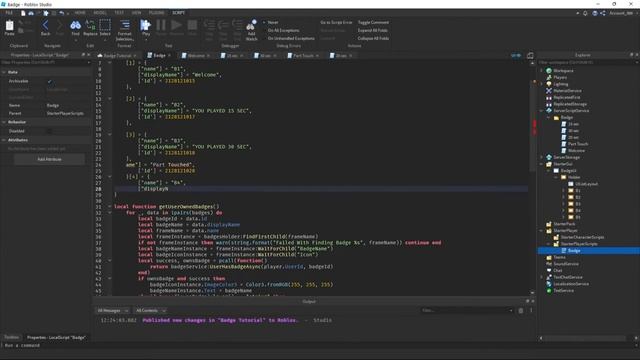
Task: Click Collapse All Folds
Action: pyautogui.click(x=373, y=38)
